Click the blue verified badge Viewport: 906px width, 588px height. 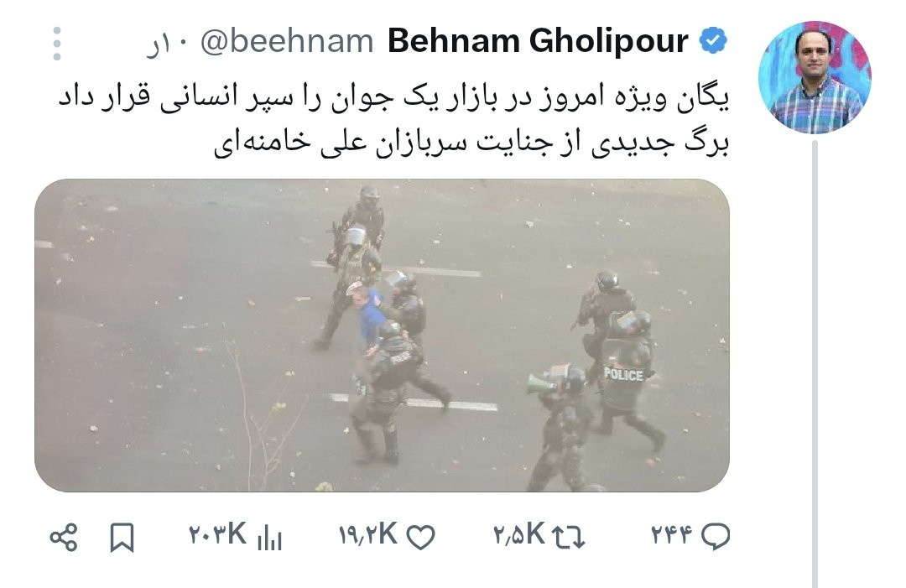point(713,41)
